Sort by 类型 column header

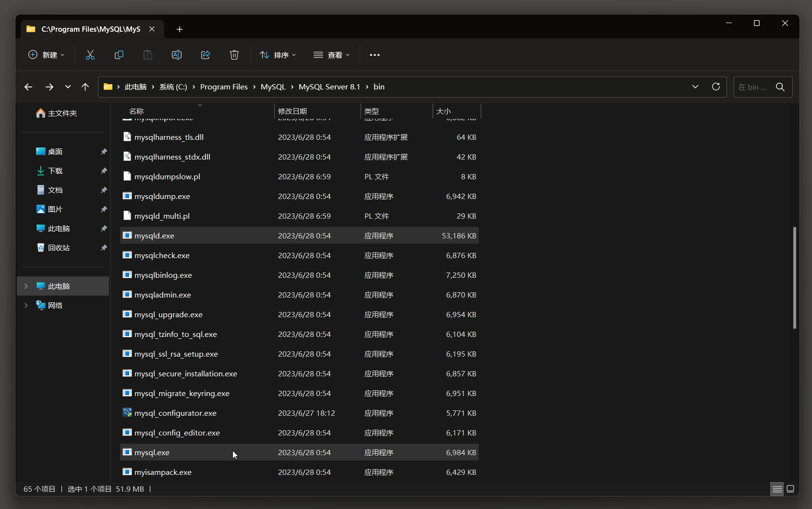(x=397, y=111)
